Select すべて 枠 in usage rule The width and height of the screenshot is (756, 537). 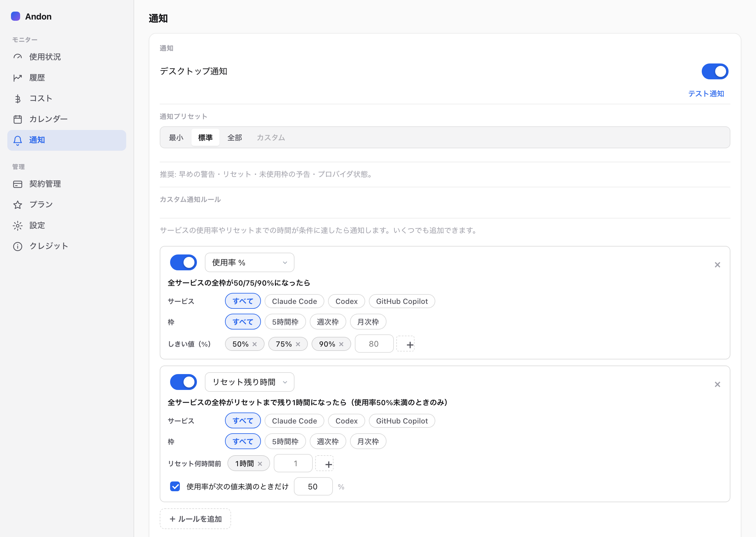click(243, 322)
